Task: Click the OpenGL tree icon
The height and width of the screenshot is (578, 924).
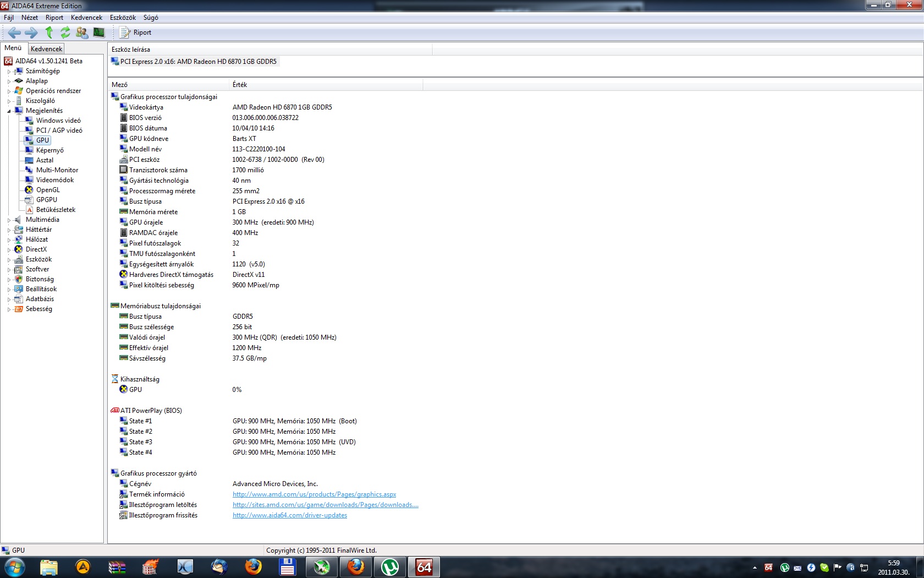Action: coord(29,190)
